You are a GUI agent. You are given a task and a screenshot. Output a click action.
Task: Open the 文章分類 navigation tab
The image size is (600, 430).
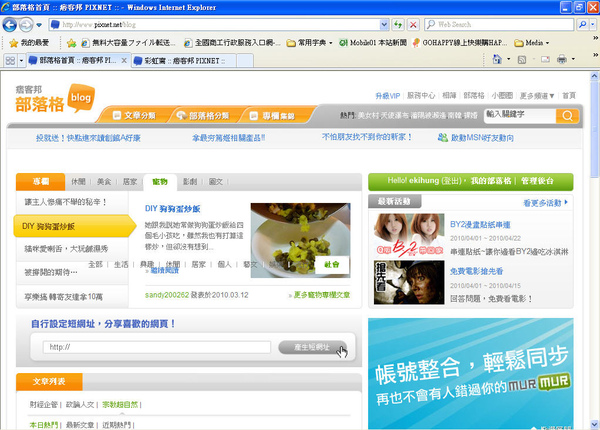tap(134, 115)
